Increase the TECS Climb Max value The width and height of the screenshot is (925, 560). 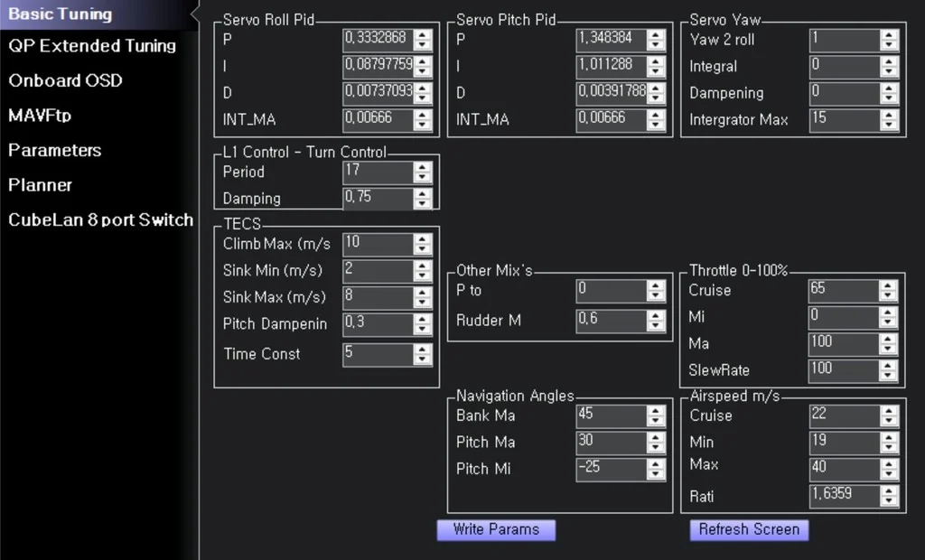(x=423, y=239)
